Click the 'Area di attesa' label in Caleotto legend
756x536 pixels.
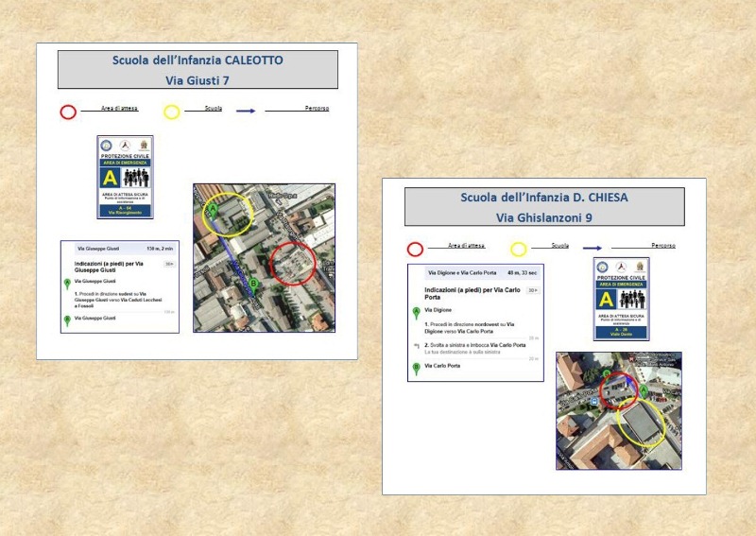click(x=119, y=109)
